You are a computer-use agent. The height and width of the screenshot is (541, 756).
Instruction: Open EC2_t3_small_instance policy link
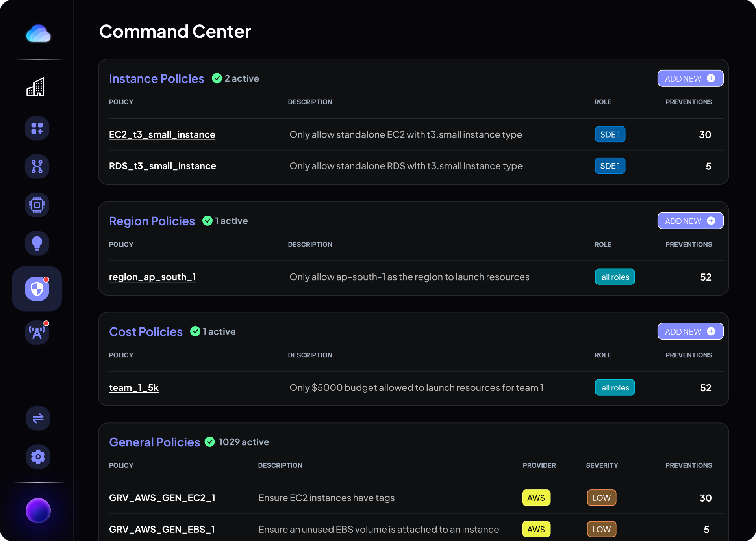coord(162,134)
